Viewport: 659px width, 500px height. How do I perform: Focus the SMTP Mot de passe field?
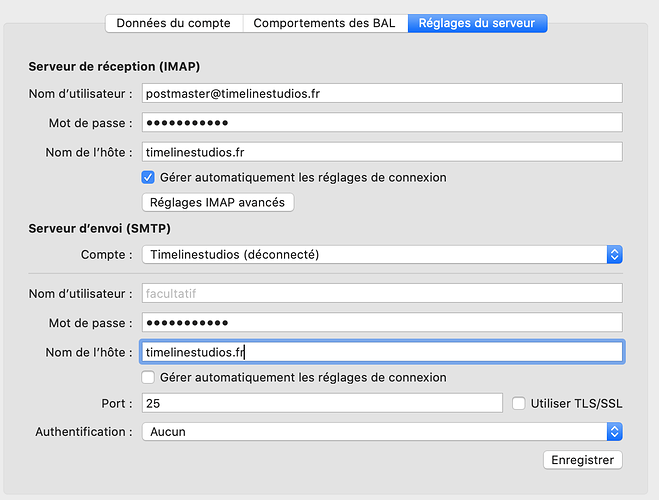(382, 323)
